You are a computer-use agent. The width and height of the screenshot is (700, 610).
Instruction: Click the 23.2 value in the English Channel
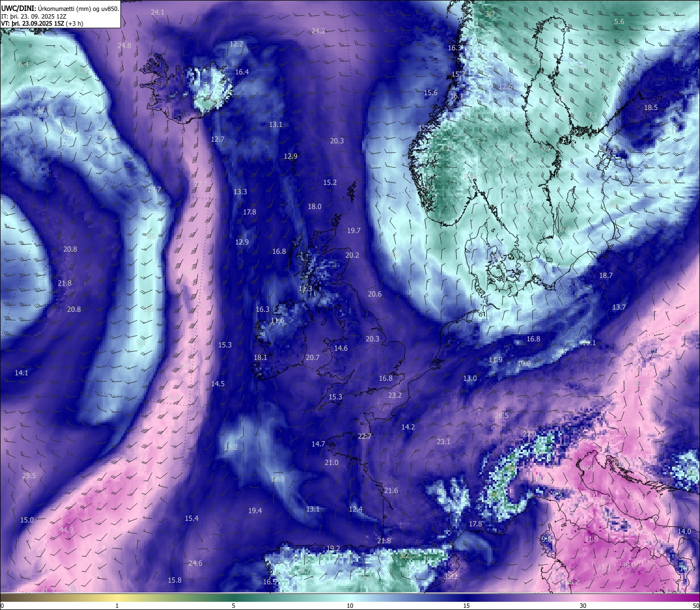395,396
